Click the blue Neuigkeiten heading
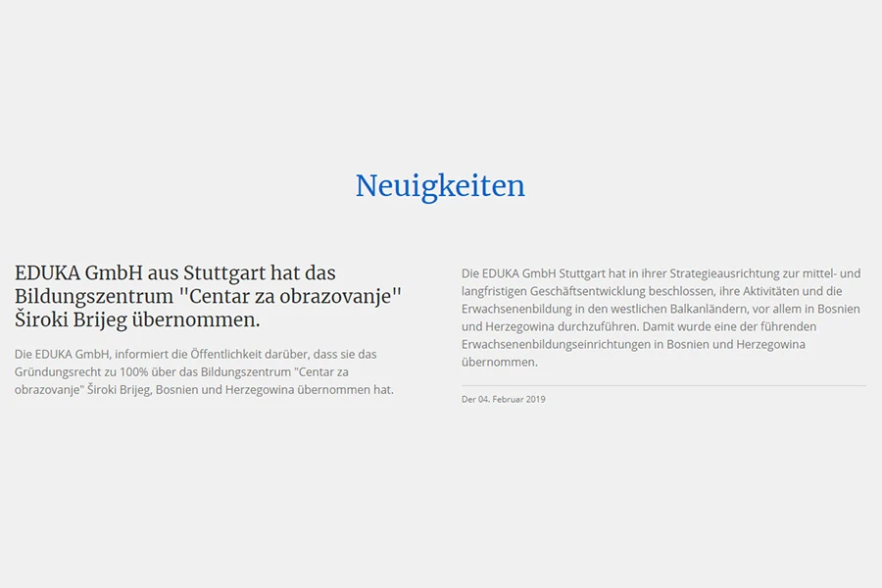882x588 pixels. pos(440,185)
